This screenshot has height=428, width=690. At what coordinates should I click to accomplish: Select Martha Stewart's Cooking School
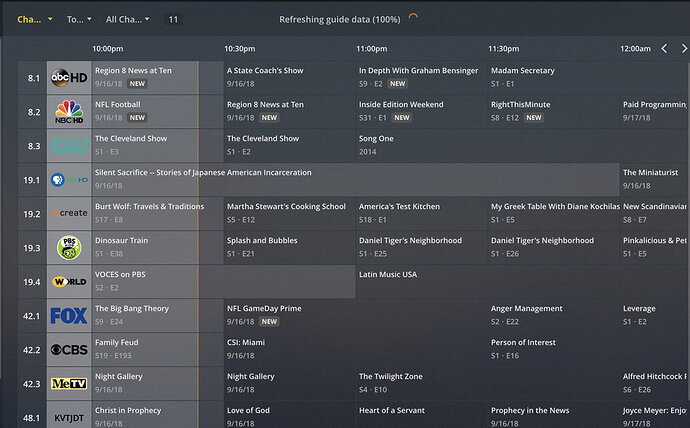click(290, 214)
